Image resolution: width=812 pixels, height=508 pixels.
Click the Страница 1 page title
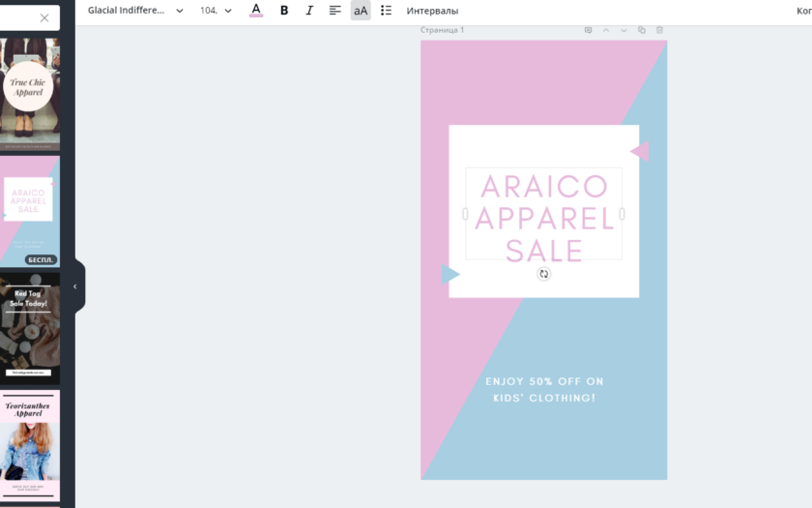[443, 30]
